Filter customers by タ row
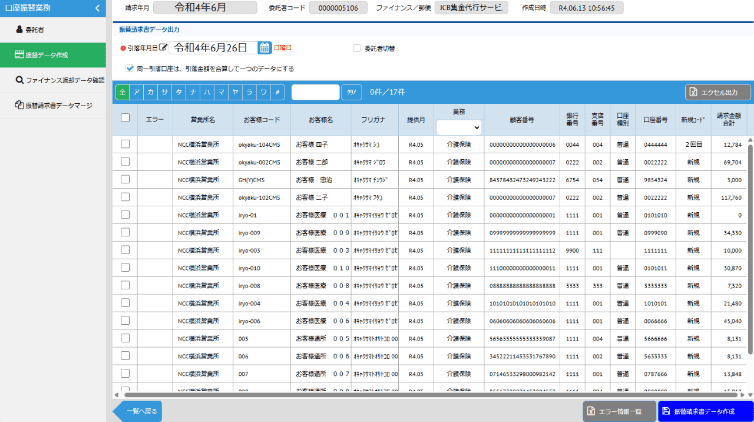Screen dimensions: 754x422 click(179, 92)
